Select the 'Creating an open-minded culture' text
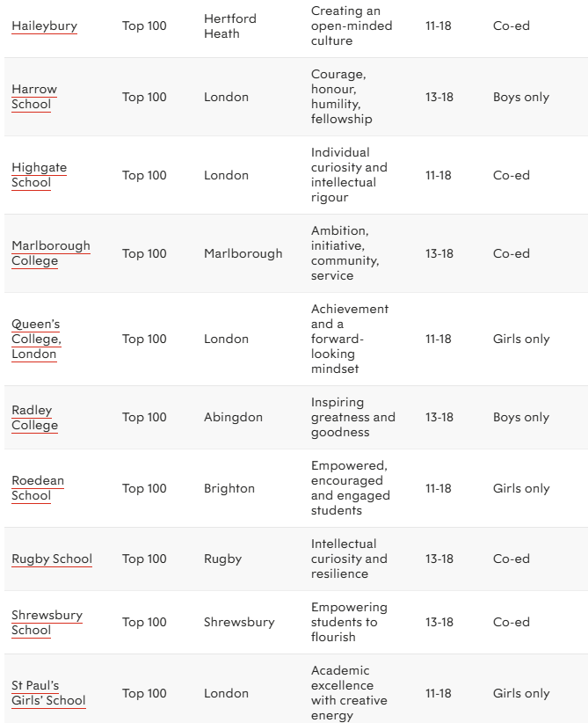Image resolution: width=588 pixels, height=723 pixels. pyautogui.click(x=352, y=26)
